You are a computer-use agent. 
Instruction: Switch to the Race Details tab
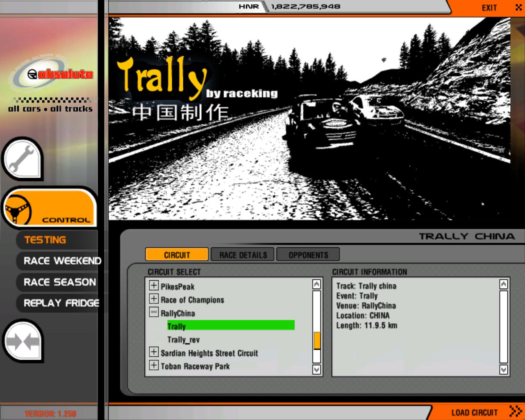point(243,255)
